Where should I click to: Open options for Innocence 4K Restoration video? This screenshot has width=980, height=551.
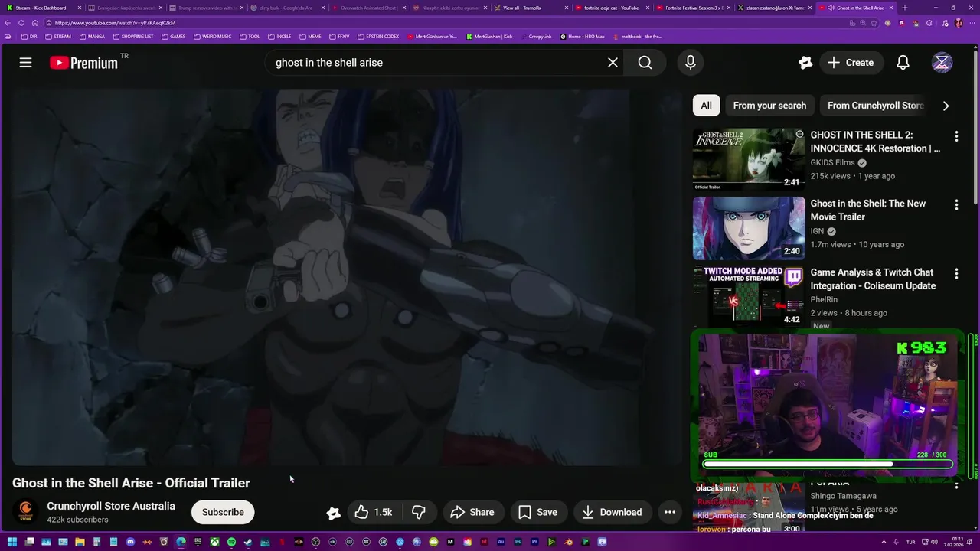point(956,136)
